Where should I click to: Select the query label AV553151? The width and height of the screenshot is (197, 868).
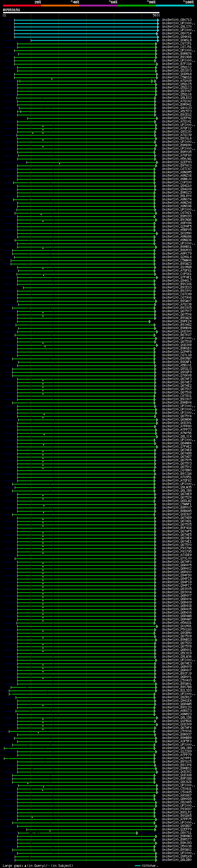(11, 10)
